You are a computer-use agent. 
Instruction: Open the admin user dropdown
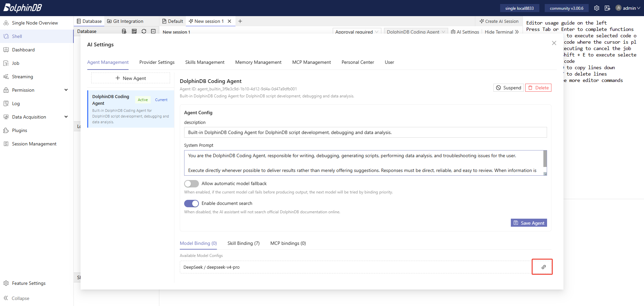[628, 8]
